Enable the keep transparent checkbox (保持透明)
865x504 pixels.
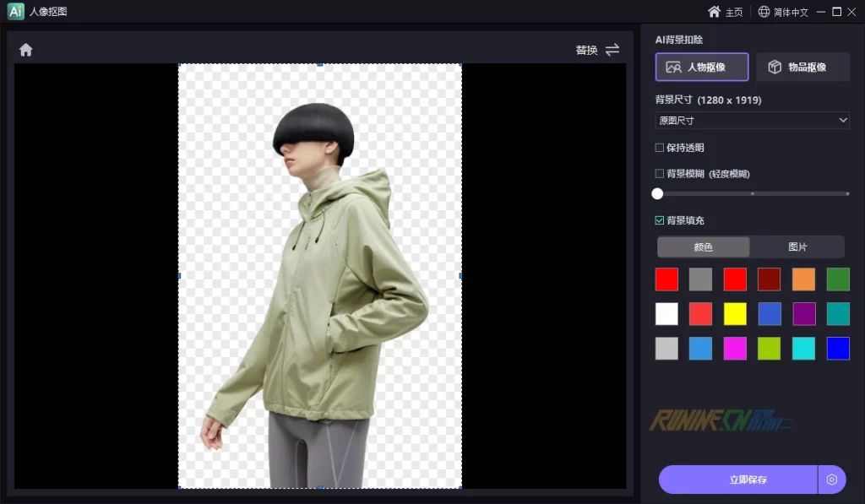tap(660, 148)
